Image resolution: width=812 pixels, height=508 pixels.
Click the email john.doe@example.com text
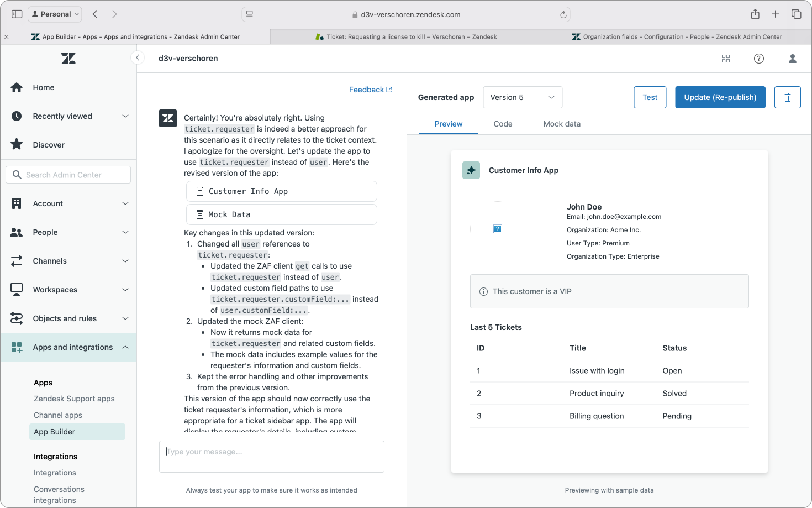pyautogui.click(x=624, y=217)
